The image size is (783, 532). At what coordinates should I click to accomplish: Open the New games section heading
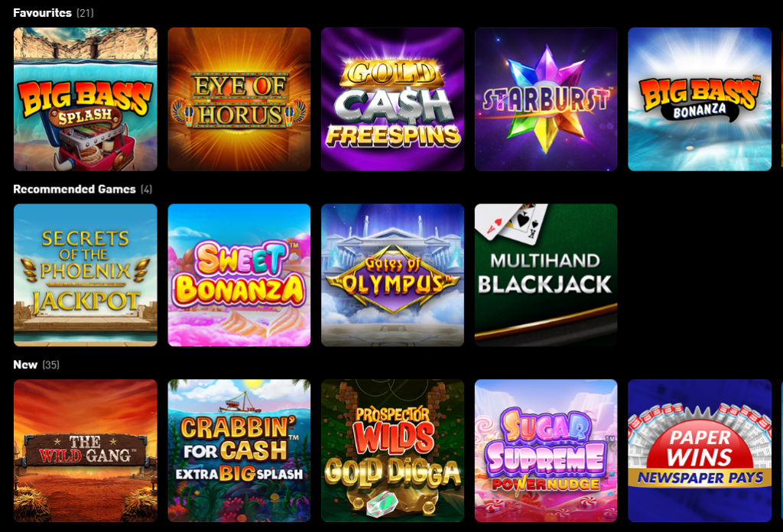click(x=25, y=365)
